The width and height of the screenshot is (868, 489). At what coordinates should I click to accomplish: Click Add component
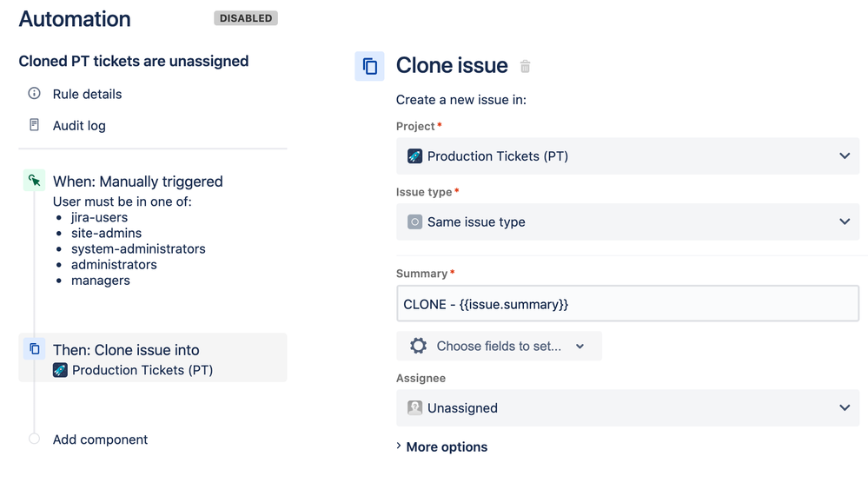100,439
